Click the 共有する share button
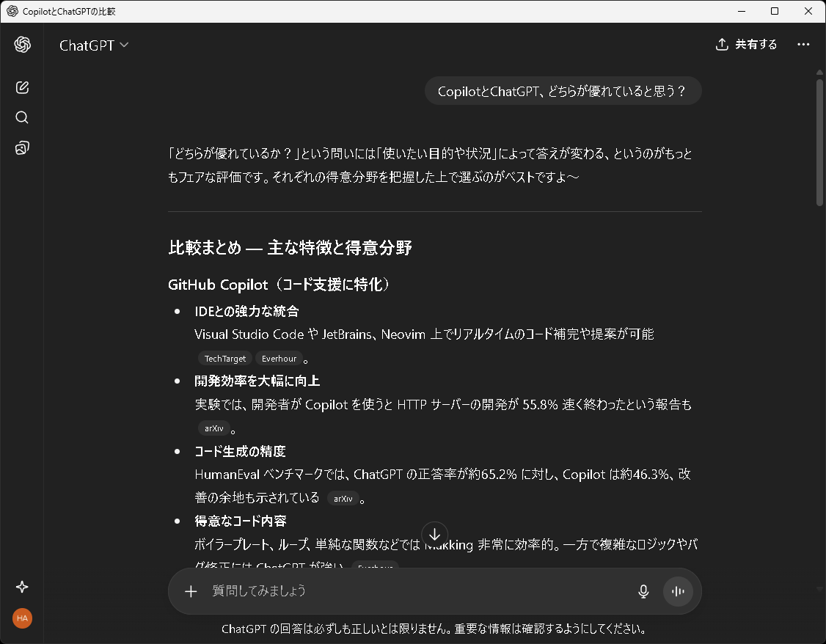826x644 pixels. pyautogui.click(x=746, y=45)
